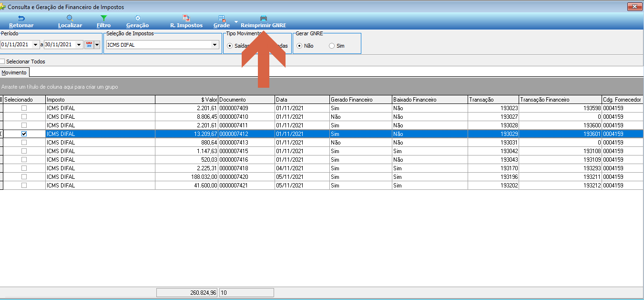The image size is (644, 300).
Task: Click Reimprimir GNRE printer button
Action: tap(264, 21)
